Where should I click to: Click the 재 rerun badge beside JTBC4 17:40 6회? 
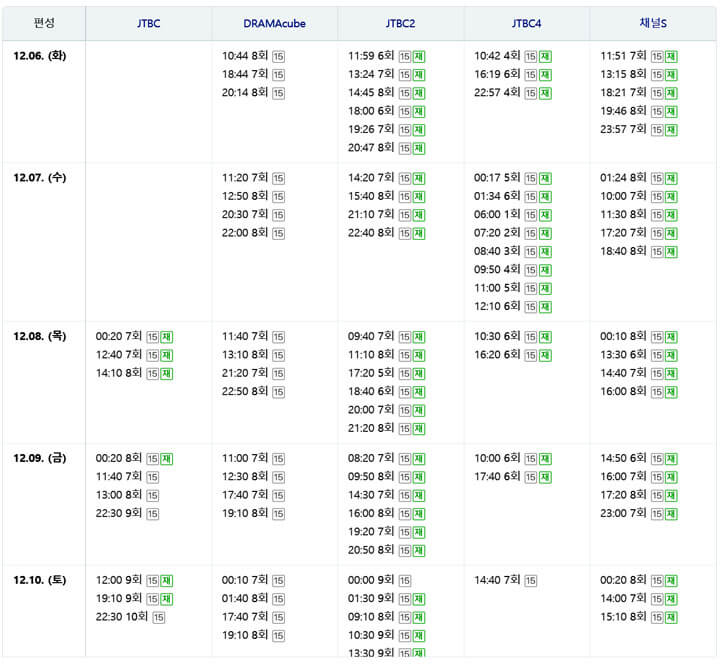(x=545, y=477)
